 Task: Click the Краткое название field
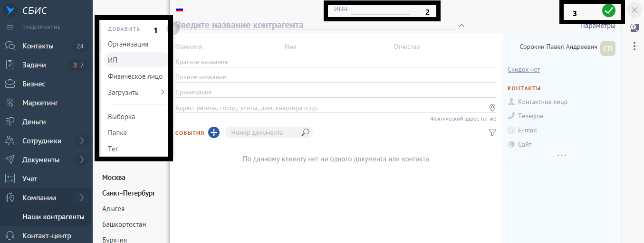(336, 62)
